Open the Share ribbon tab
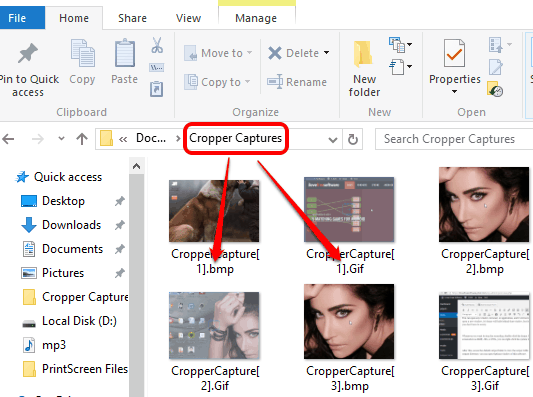Viewport: 533px width, 397px height. coord(132,18)
